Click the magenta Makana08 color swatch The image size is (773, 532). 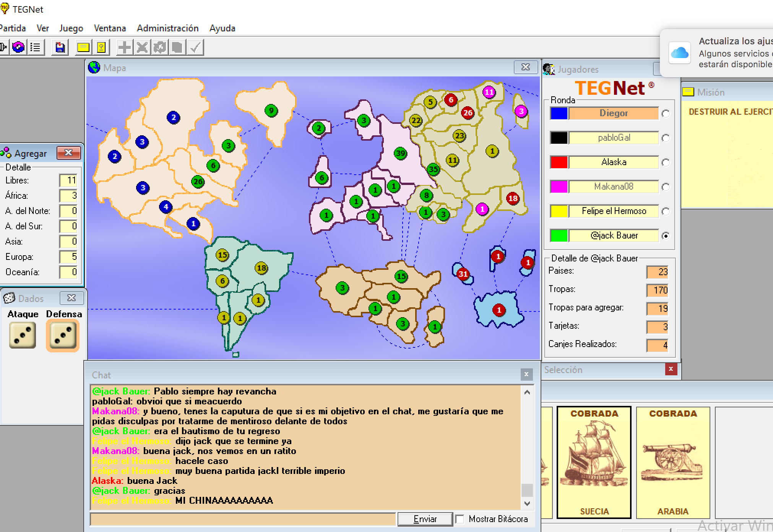click(559, 187)
